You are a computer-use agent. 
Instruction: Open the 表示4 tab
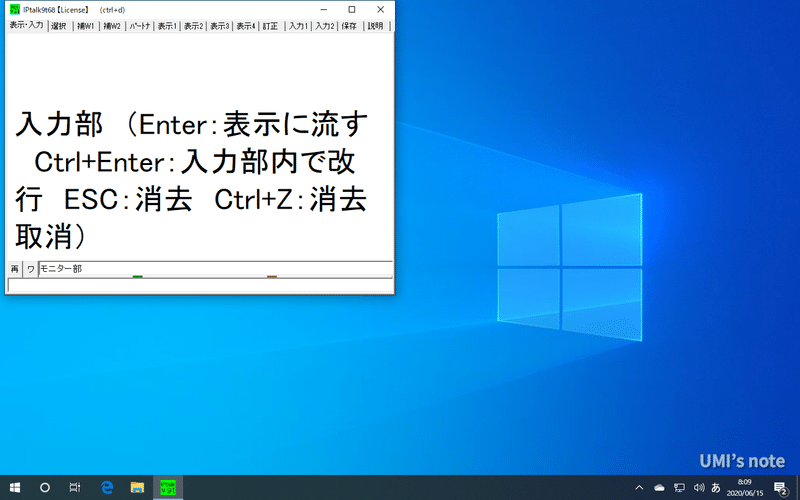click(246, 26)
